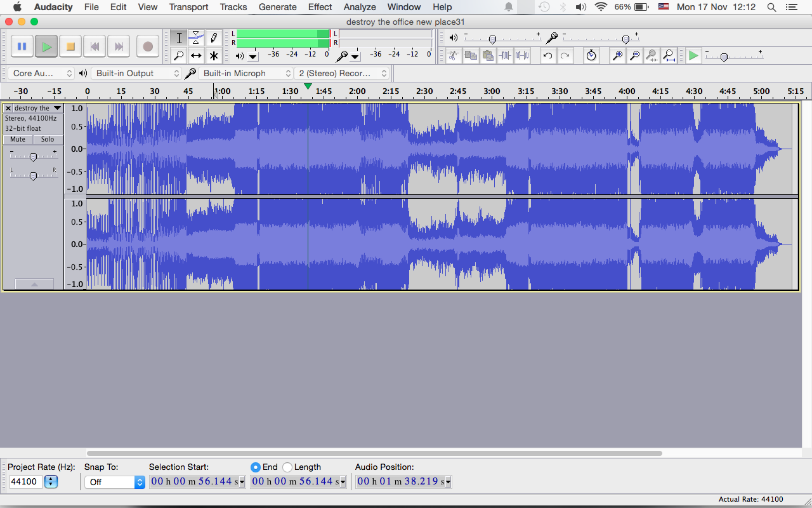This screenshot has width=812, height=508.
Task: Skip to End of the track
Action: [x=119, y=46]
